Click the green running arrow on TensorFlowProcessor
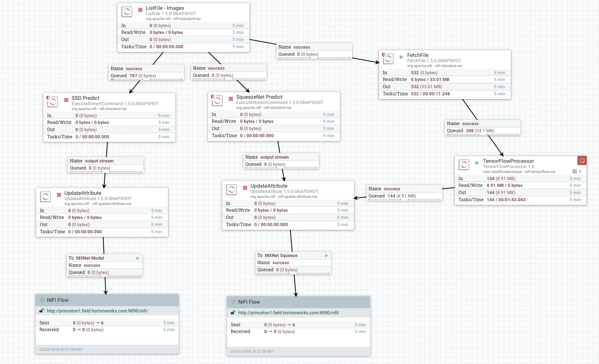This screenshot has height=364, width=599. tap(477, 163)
